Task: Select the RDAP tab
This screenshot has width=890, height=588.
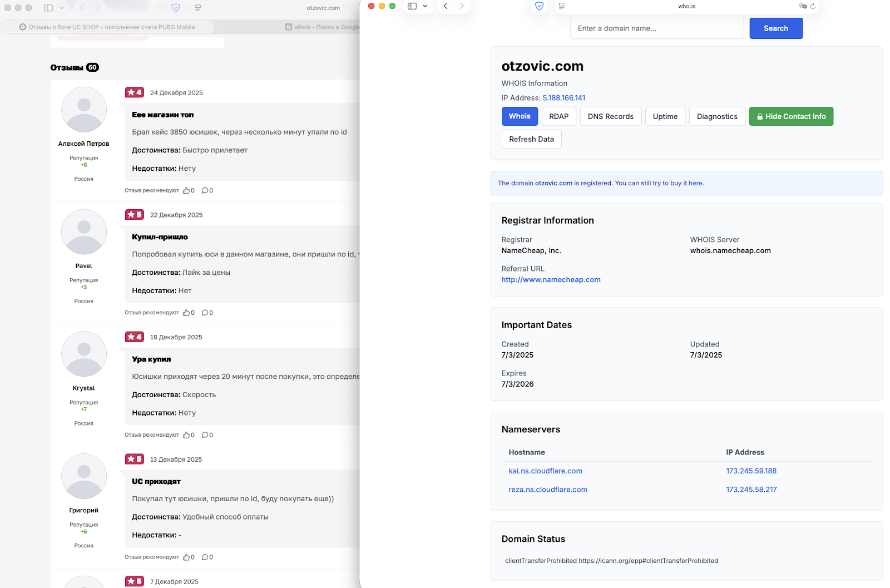Action: click(558, 116)
